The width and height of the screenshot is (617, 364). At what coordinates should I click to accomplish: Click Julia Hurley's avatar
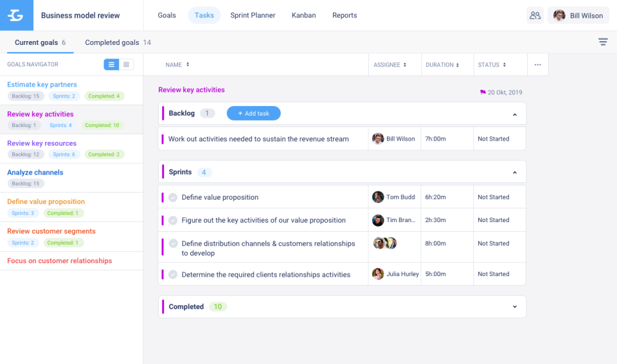[x=378, y=274]
